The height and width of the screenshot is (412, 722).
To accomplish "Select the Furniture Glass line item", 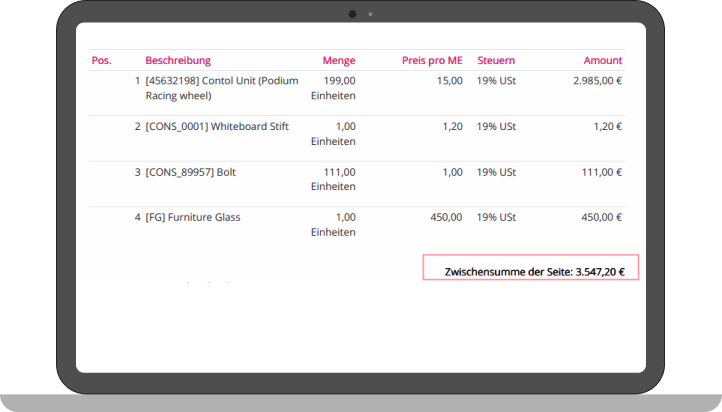I will [x=193, y=217].
